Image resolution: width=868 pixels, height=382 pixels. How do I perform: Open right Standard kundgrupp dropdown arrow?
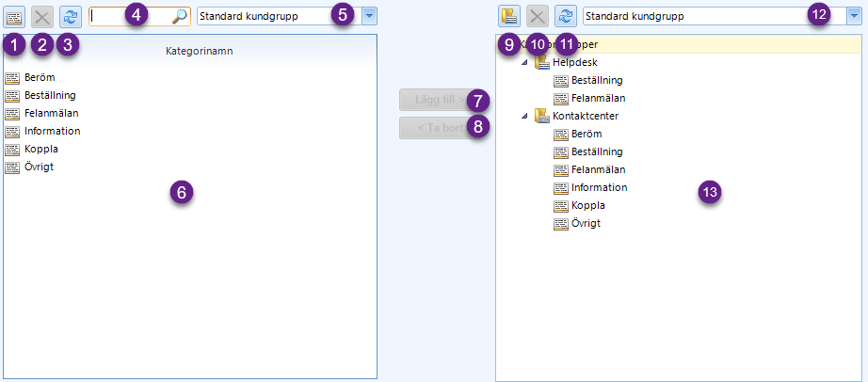click(854, 17)
